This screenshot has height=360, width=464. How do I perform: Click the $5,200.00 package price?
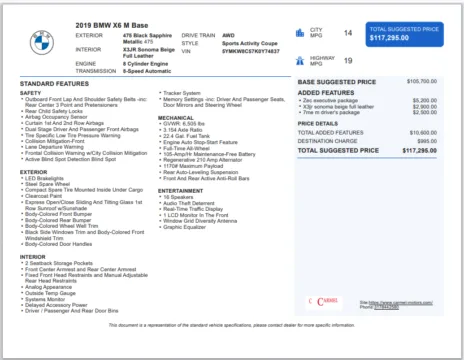tap(425, 100)
